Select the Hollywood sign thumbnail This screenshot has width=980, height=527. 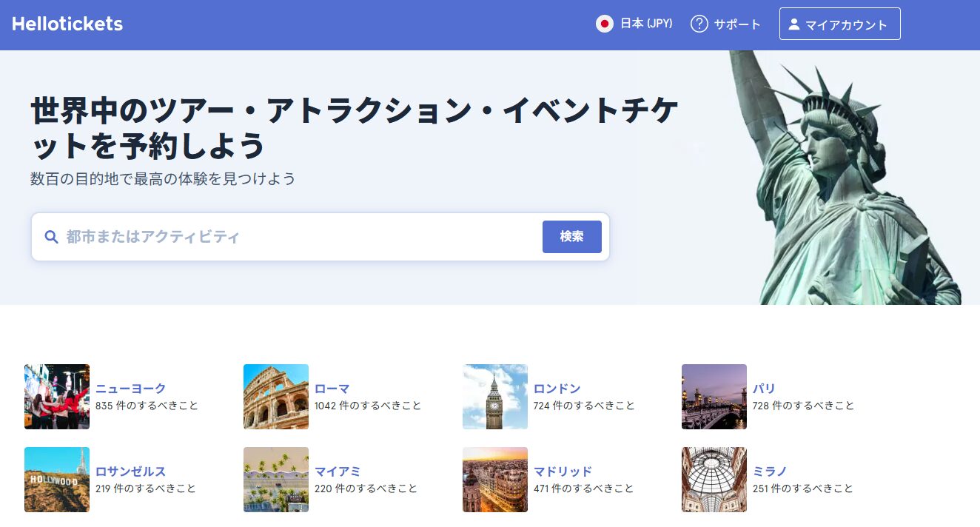[57, 480]
